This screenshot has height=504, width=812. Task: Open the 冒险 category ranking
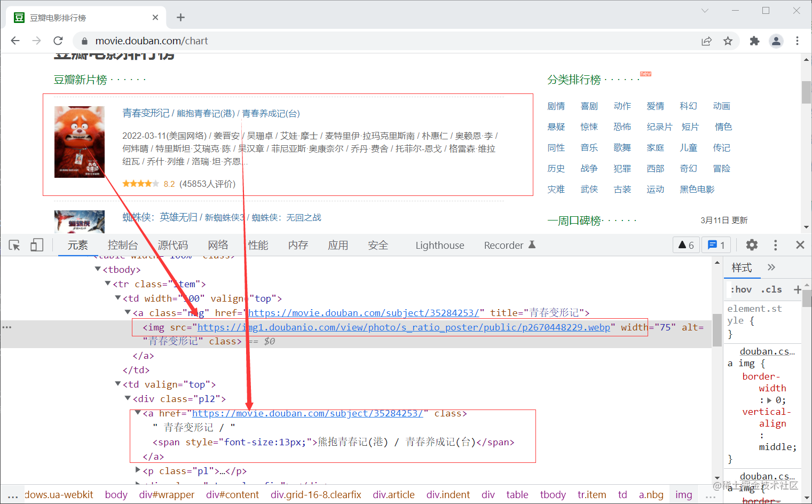tap(722, 169)
